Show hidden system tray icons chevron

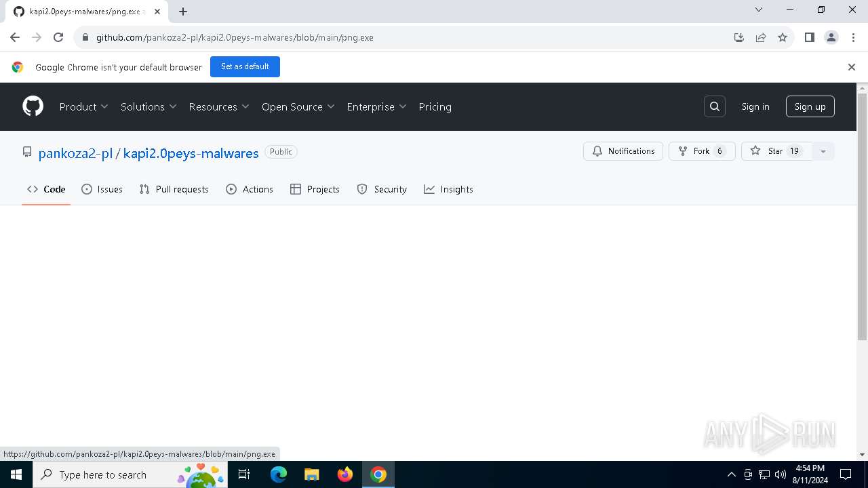[x=731, y=474]
